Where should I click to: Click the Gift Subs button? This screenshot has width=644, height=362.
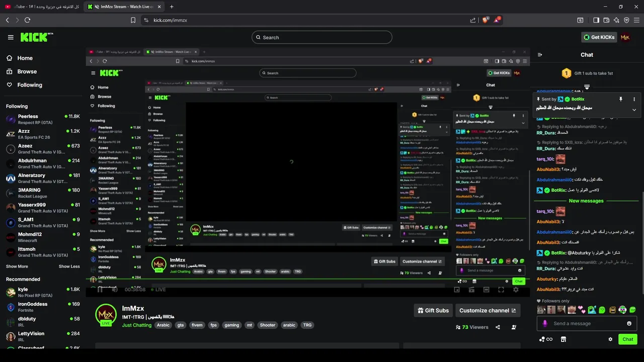[x=433, y=310]
